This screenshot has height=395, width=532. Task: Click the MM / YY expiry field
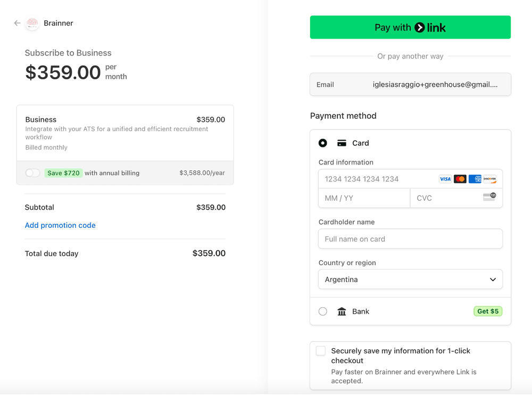click(x=364, y=198)
